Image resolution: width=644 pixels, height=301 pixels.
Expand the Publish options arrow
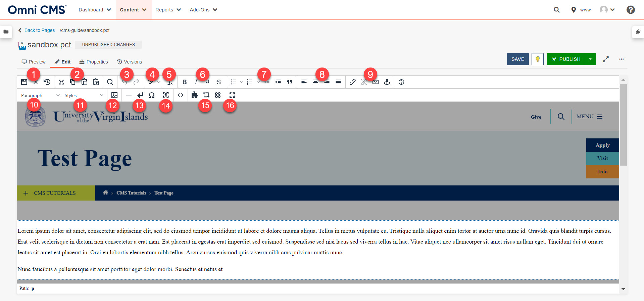click(x=590, y=59)
